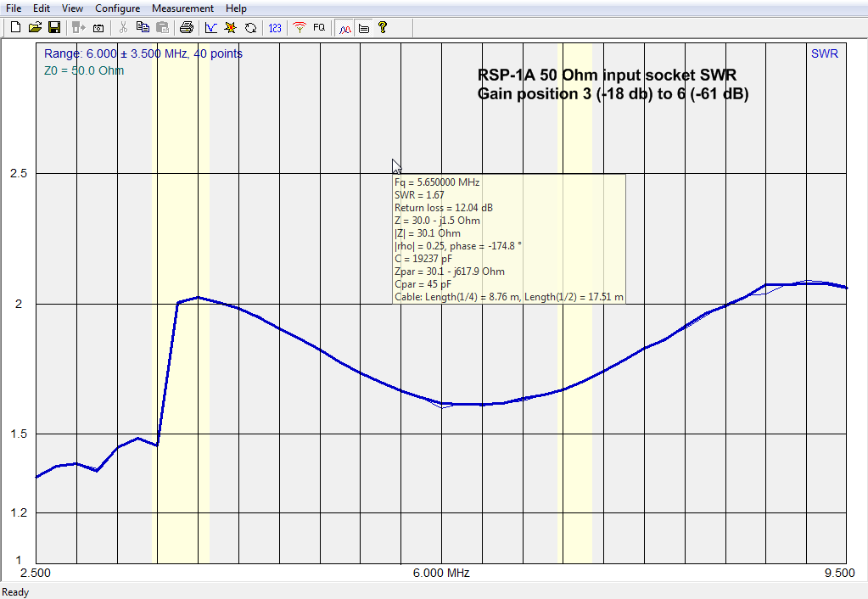868x599 pixels.
Task: Click the New file icon
Action: (x=15, y=27)
